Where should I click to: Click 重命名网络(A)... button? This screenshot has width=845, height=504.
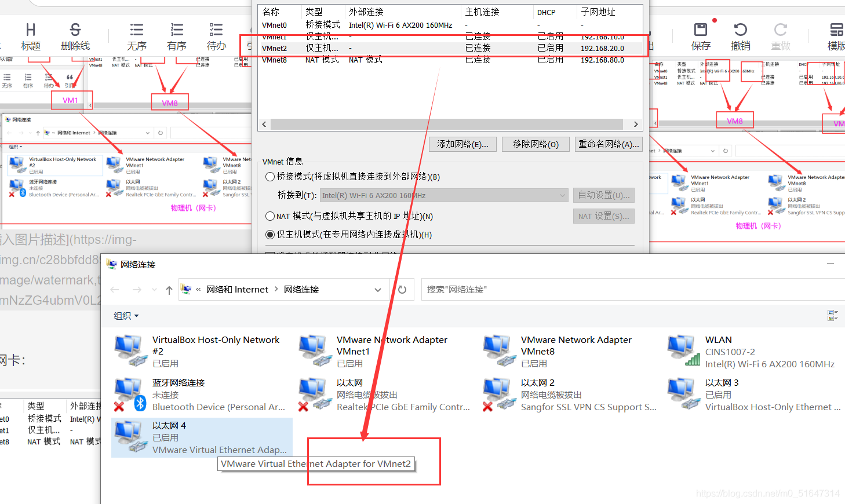609,144
